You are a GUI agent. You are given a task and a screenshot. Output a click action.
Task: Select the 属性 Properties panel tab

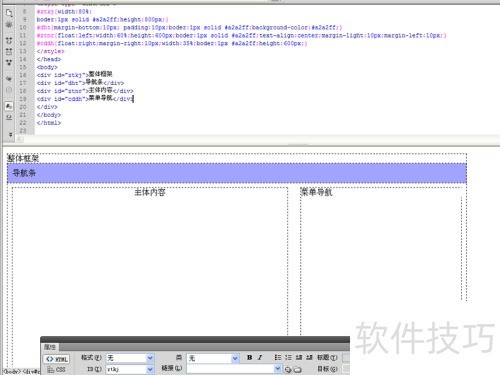[50, 347]
